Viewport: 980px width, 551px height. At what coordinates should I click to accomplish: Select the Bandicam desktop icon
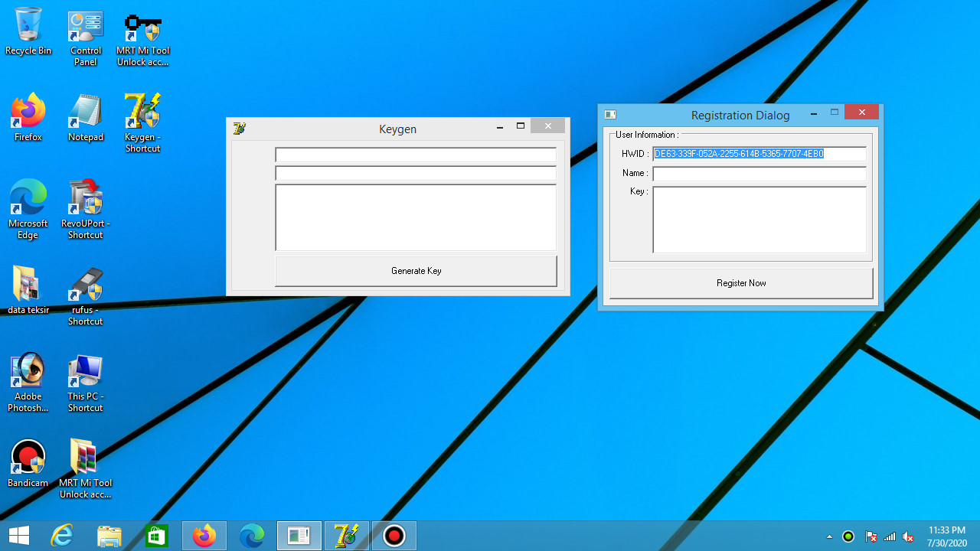point(28,464)
